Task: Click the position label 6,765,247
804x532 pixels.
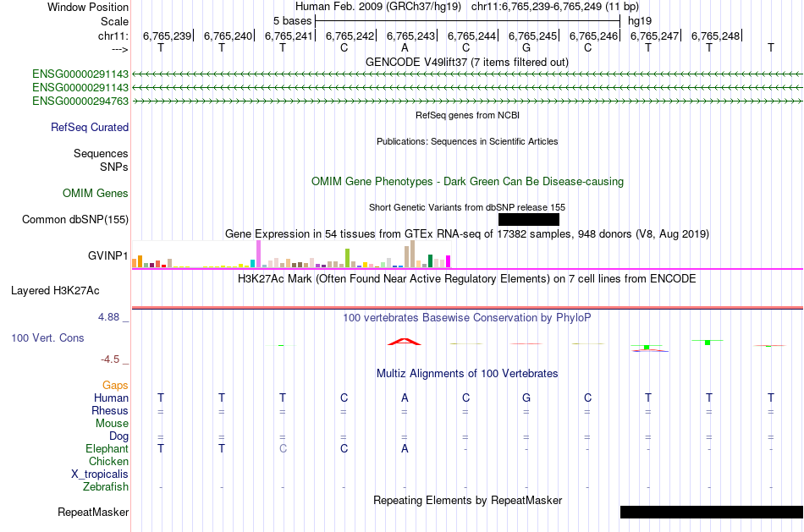Action: click(654, 36)
